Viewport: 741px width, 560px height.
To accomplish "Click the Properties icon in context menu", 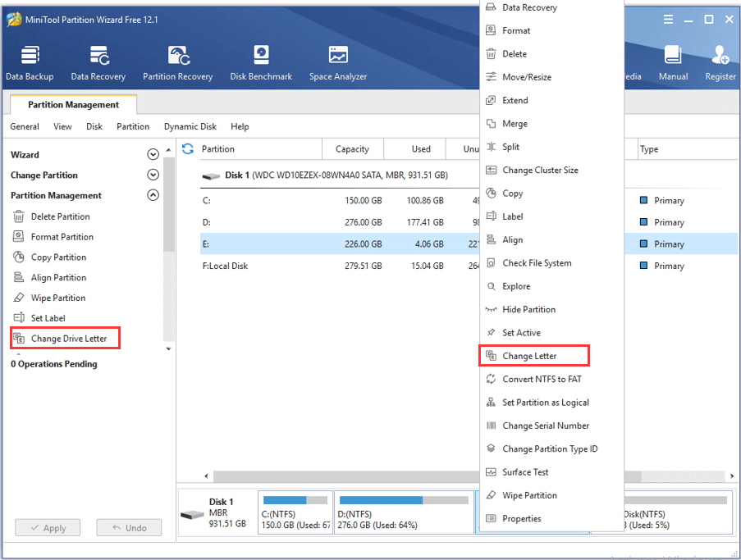I will [491, 518].
